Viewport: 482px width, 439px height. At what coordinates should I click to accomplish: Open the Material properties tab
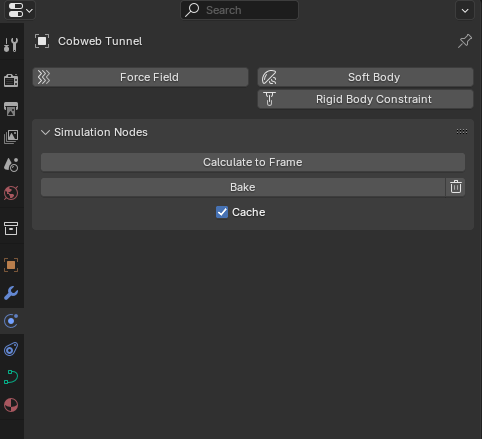11,405
